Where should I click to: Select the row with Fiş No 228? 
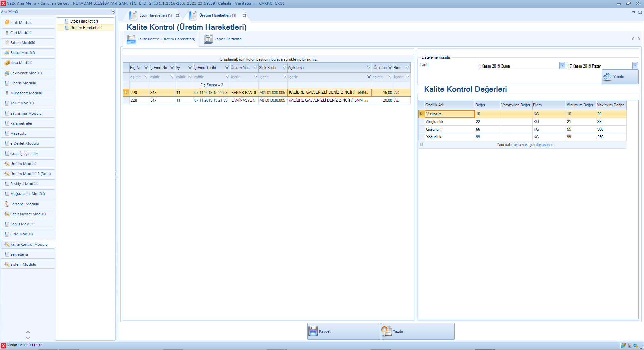click(x=134, y=100)
